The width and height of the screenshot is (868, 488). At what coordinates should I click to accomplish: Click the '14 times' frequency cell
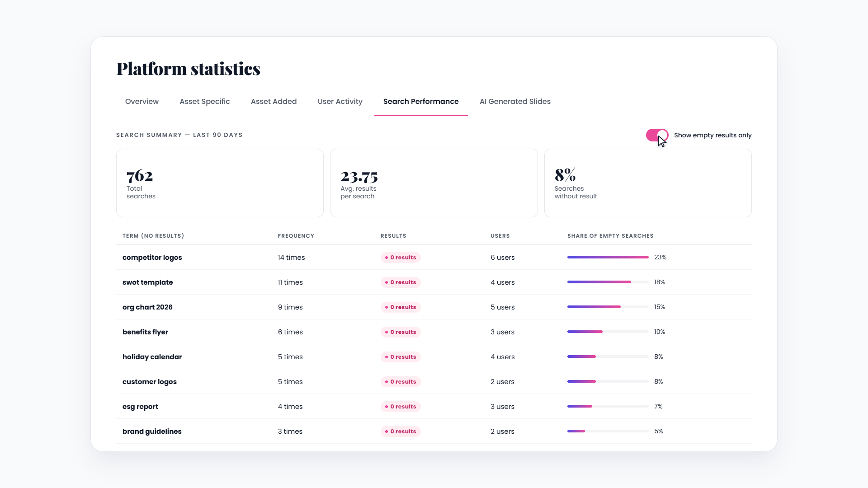[x=291, y=258]
